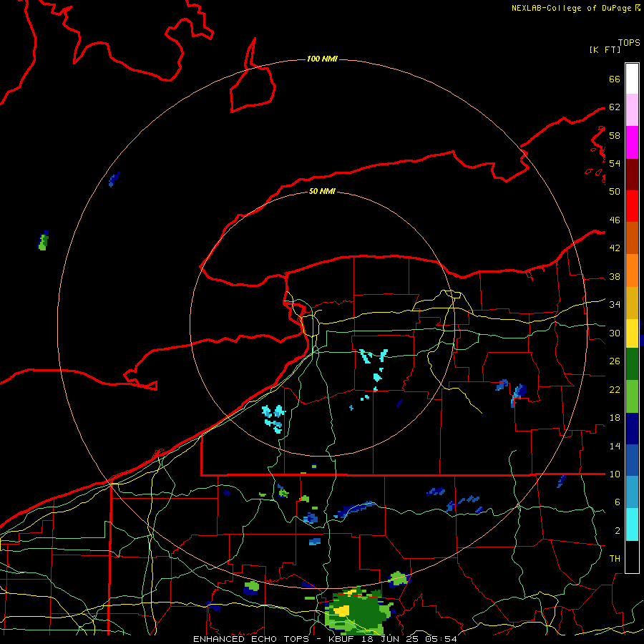The image size is (644, 644).
Task: Click the "ENHANCED ECHO TOPS" product title text
Action: 251,639
